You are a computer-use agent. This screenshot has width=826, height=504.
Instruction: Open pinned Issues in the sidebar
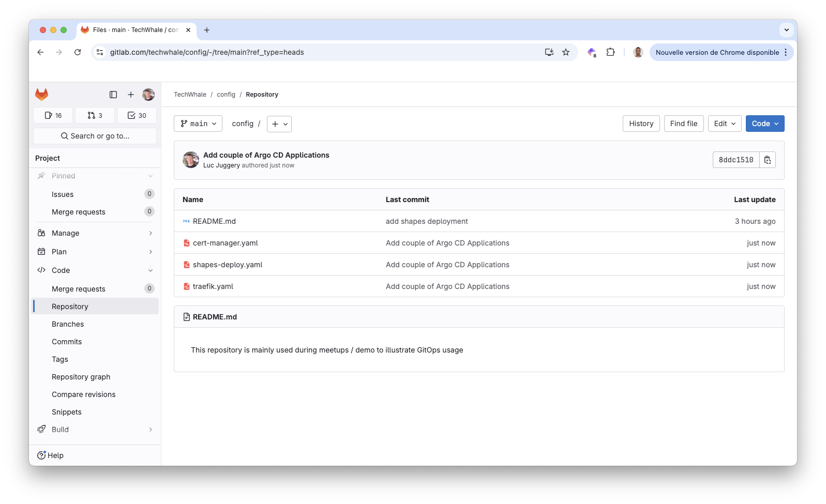point(95,194)
